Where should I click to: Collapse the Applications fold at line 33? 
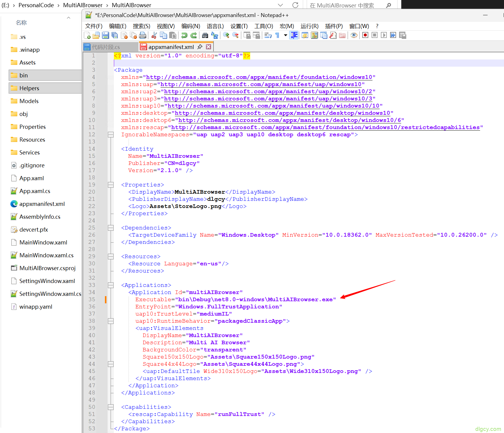(111, 285)
